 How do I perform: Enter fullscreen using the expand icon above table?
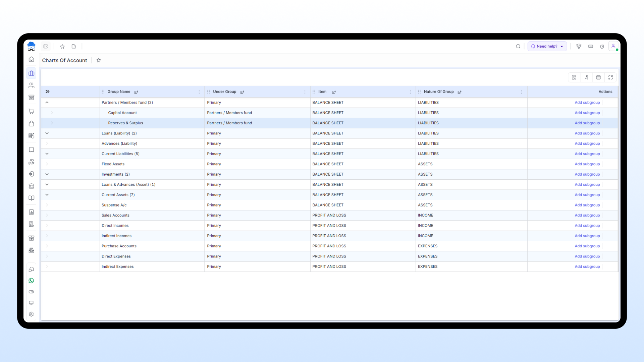[610, 77]
